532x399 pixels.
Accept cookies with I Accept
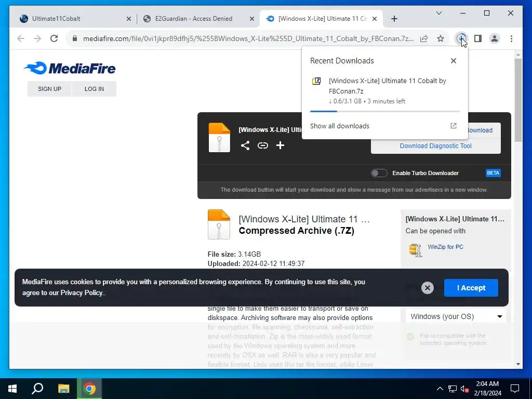pyautogui.click(x=471, y=288)
